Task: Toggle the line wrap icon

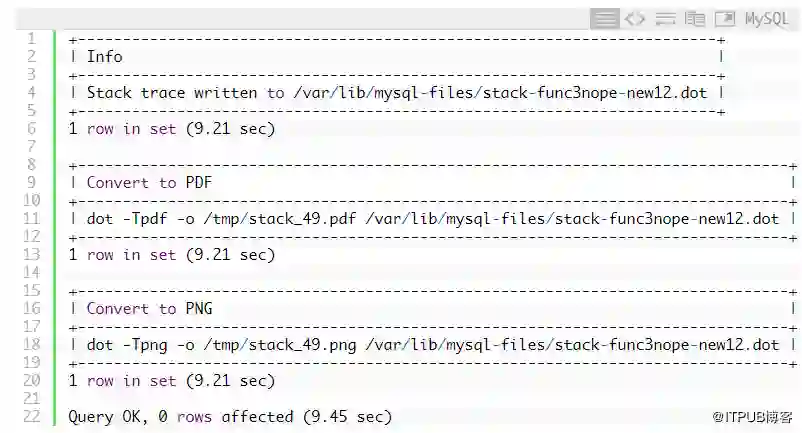Action: point(665,19)
